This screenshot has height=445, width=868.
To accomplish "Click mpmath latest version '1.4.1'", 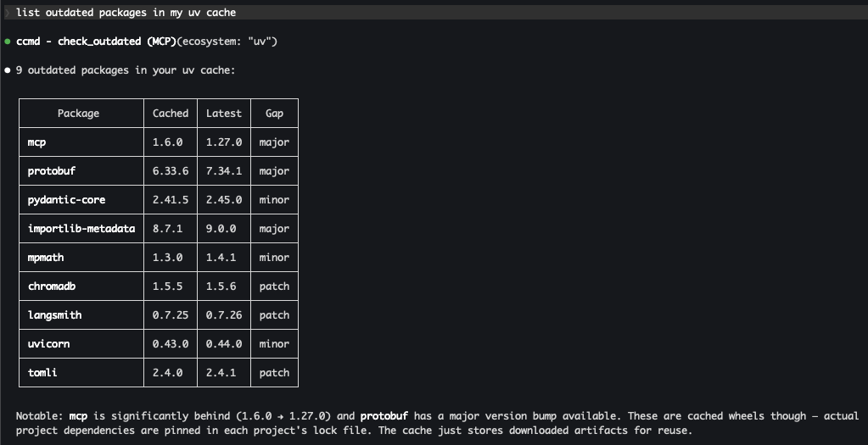I will (221, 257).
